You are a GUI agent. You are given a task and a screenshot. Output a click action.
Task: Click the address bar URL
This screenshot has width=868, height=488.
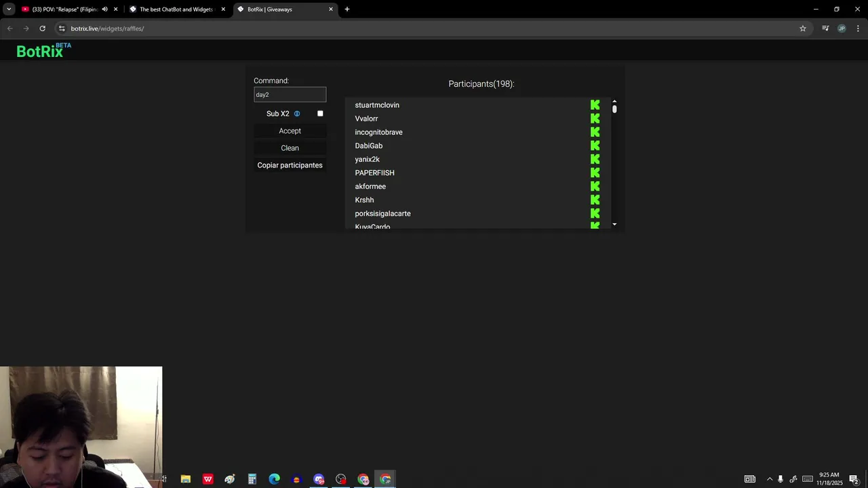point(107,28)
